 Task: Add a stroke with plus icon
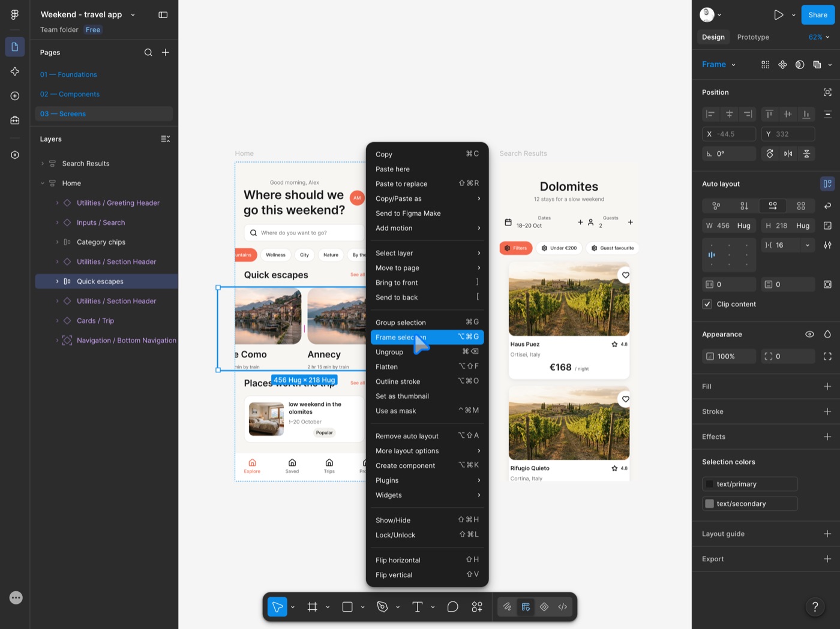[x=827, y=411]
